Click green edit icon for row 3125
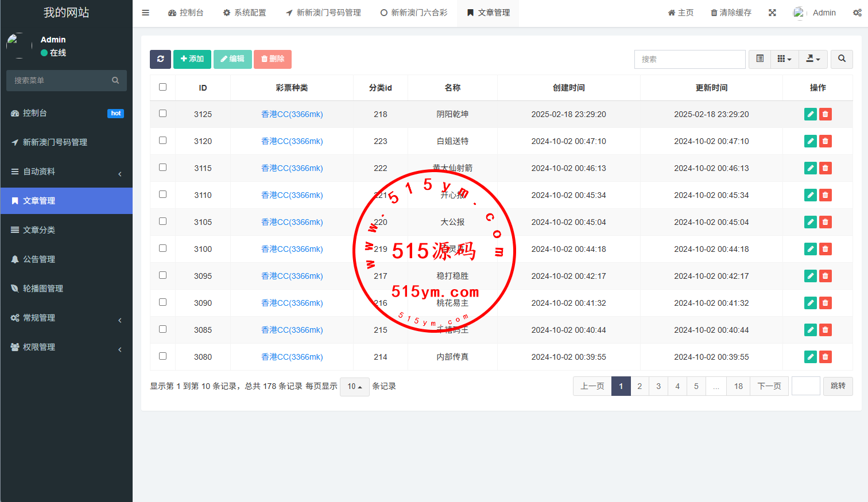Screen dimensions: 868x502 point(810,114)
